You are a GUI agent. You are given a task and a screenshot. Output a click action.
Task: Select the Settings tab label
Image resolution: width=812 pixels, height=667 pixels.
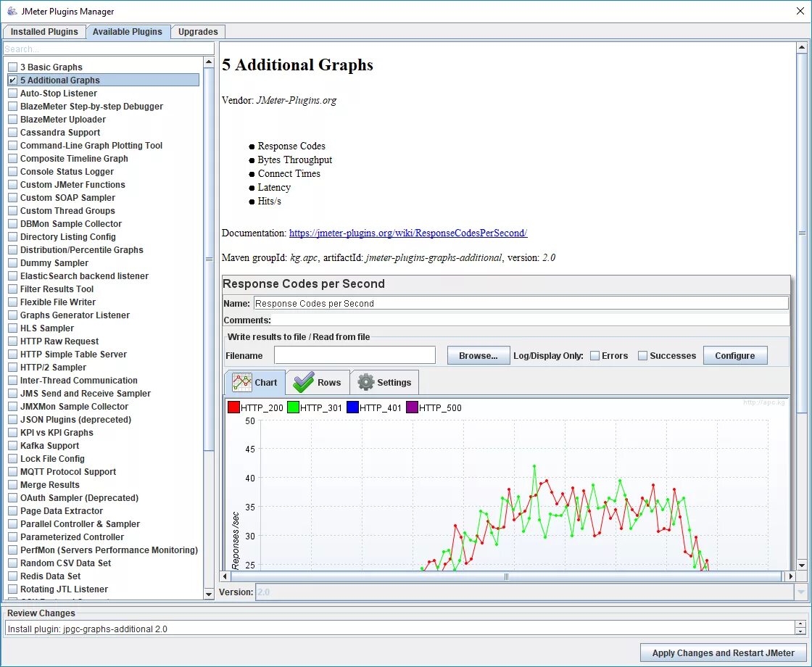pos(394,382)
